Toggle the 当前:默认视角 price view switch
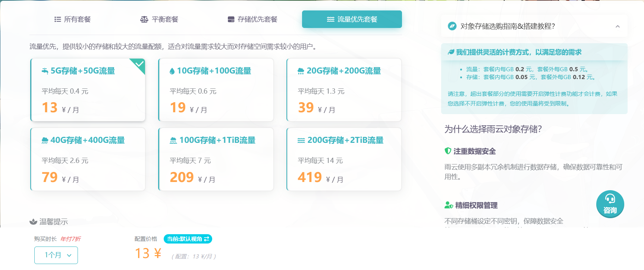644x270 pixels. coord(188,239)
